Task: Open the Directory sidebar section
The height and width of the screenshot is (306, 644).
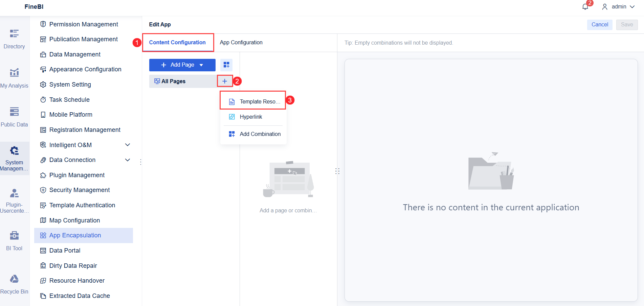Action: (14, 39)
